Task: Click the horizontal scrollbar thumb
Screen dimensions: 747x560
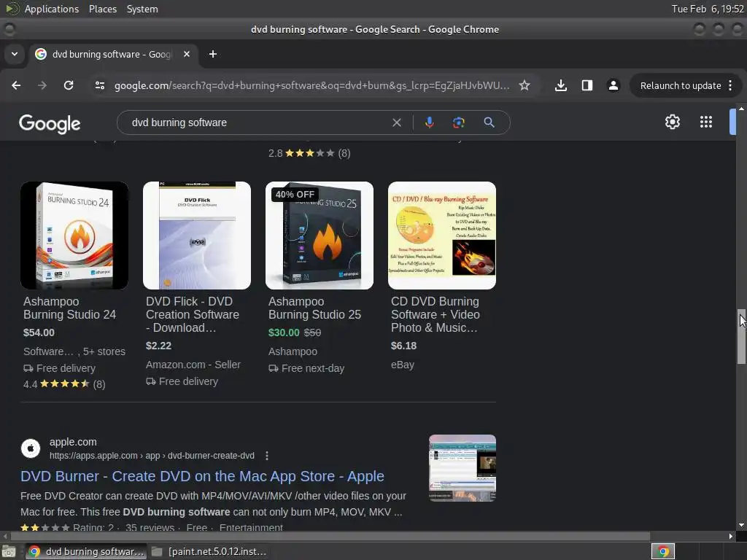Action: click(330, 536)
